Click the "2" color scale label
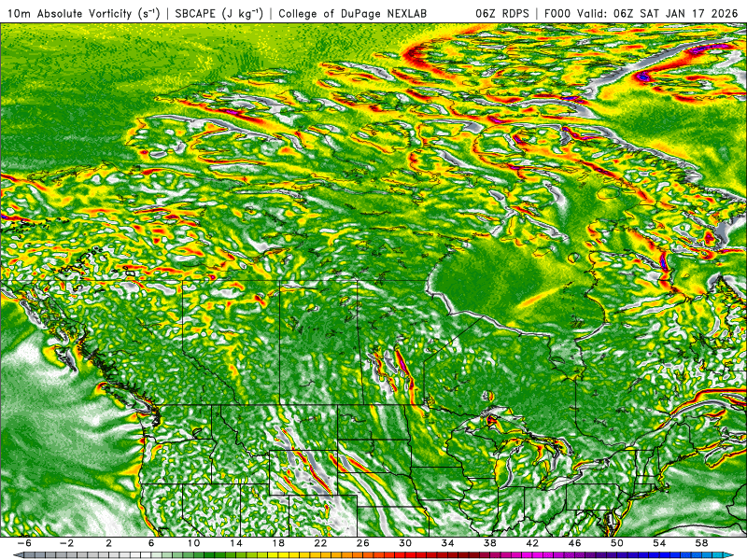Screen dimensions: 747x560 [109, 543]
